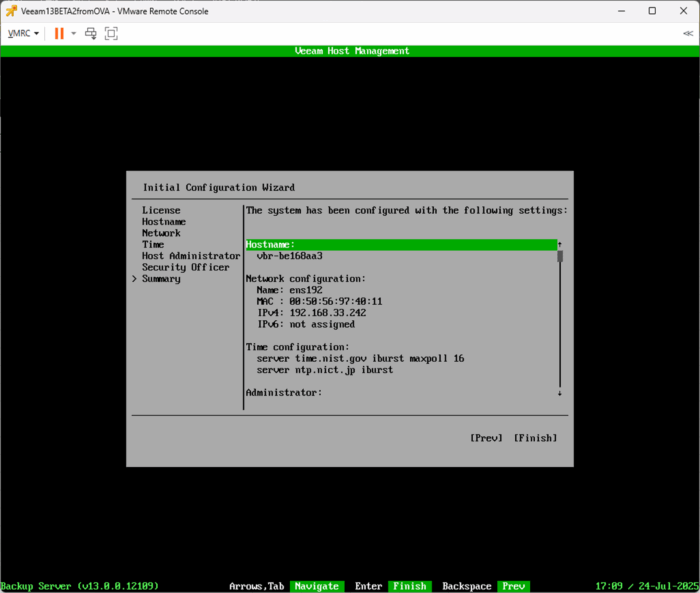The width and height of the screenshot is (700, 593).
Task: Click the Initial Configuration Wizard title
Action: pyautogui.click(x=219, y=188)
